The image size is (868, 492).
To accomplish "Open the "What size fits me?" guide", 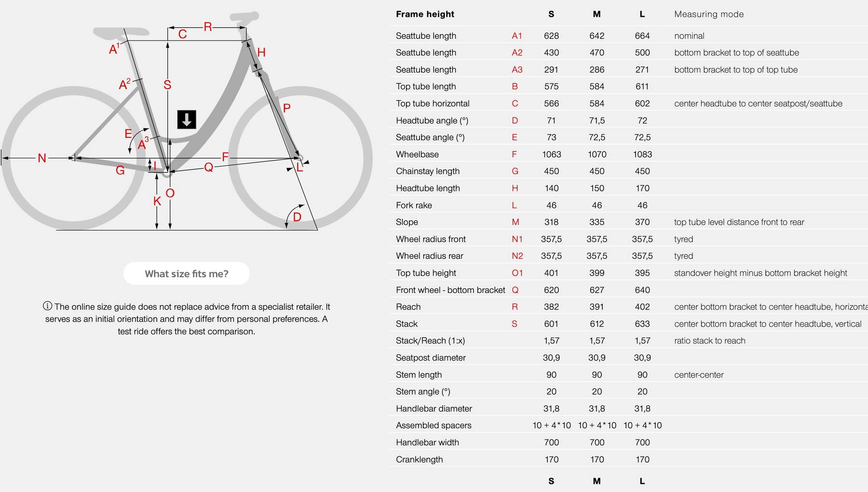I will point(187,274).
